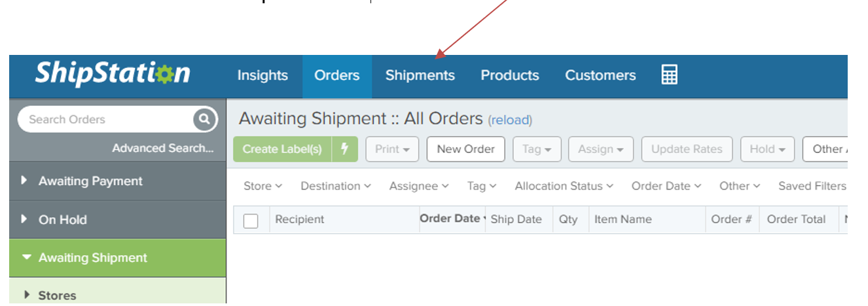Screen dimensions: 868x306
Task: Open the Allocation Status filter dropdown
Action: click(x=564, y=186)
